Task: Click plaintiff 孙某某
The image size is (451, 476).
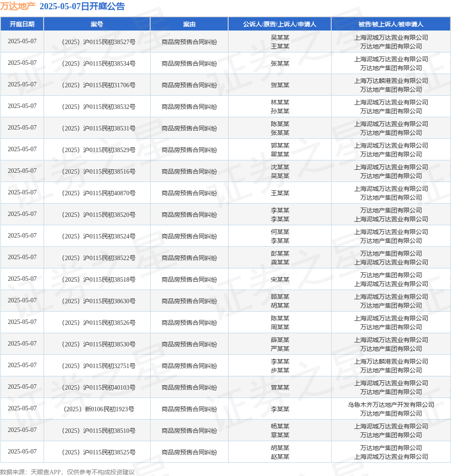Action: (x=280, y=111)
